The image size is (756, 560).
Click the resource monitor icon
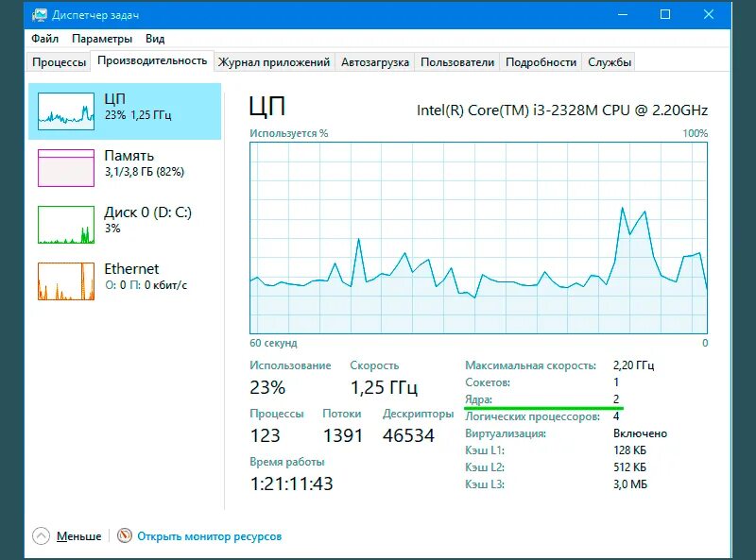point(125,535)
